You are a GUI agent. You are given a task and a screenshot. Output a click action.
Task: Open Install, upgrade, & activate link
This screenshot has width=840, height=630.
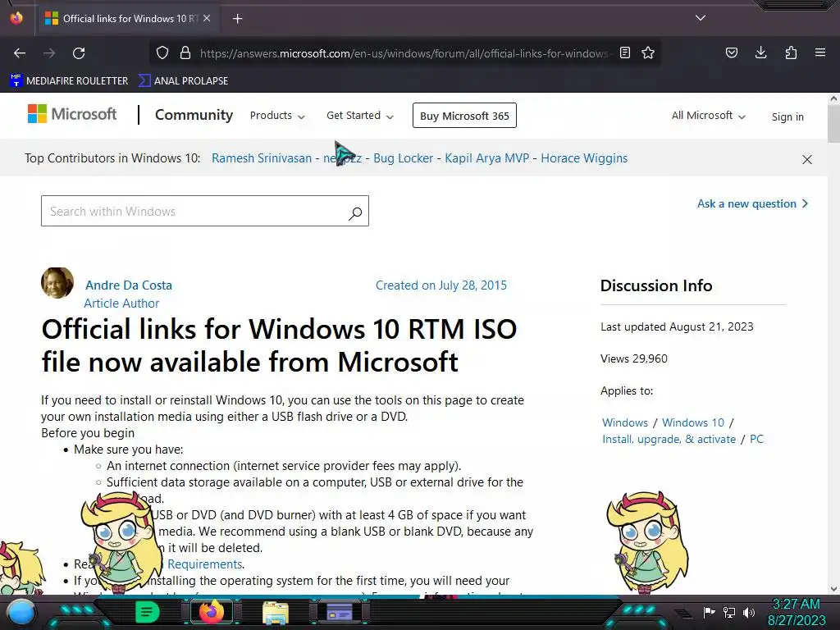click(x=669, y=440)
